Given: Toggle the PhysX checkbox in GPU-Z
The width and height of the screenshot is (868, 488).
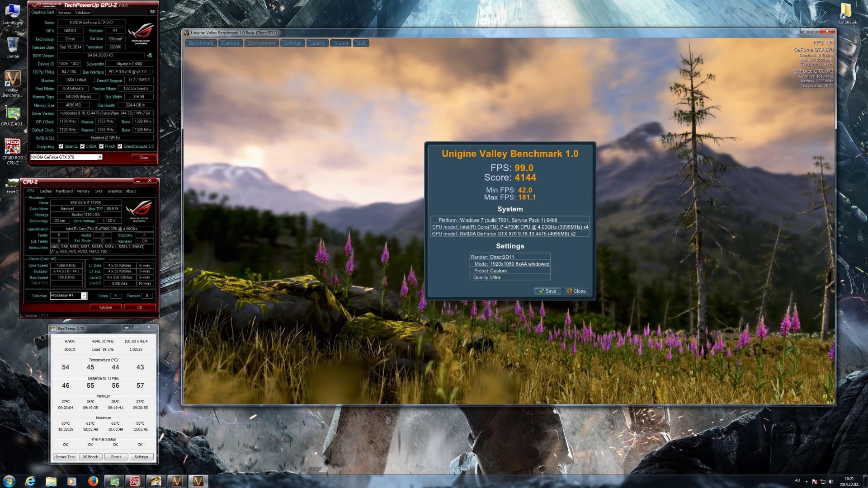Looking at the screenshot, I should [x=101, y=146].
